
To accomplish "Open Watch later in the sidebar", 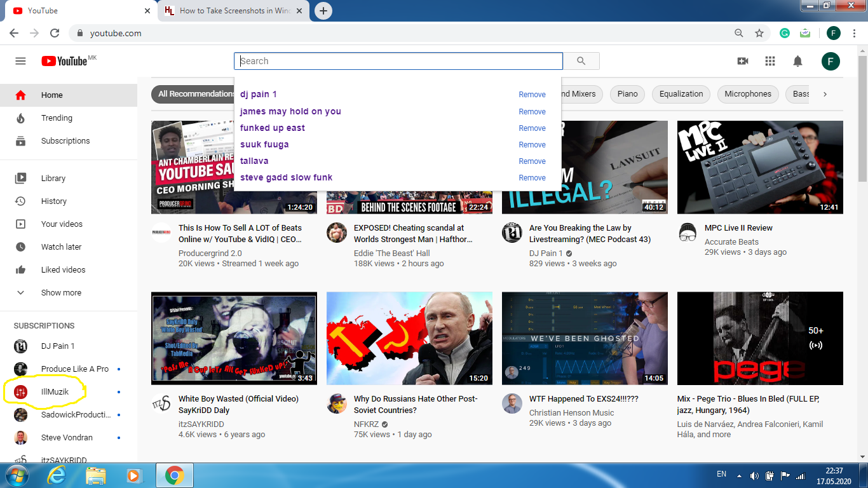I will 69,247.
